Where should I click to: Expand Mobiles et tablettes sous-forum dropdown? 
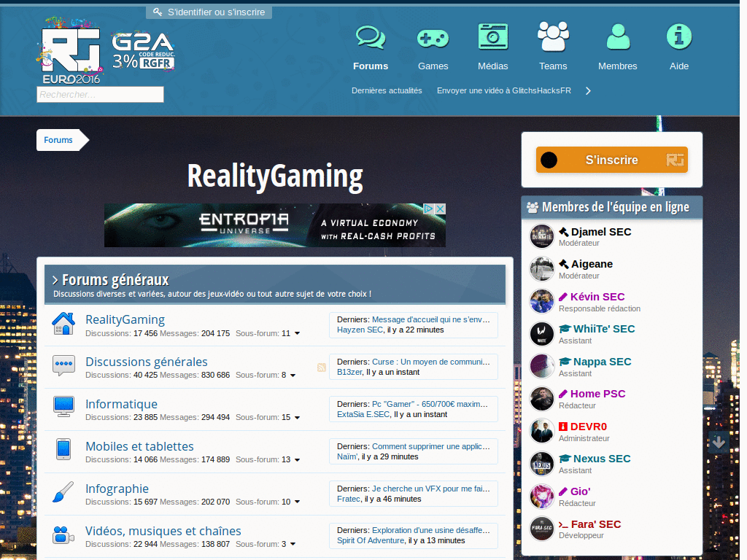pyautogui.click(x=298, y=460)
